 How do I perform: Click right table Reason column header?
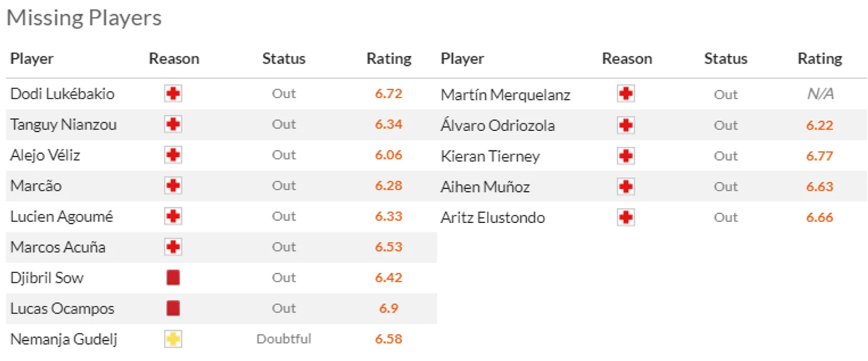(627, 59)
